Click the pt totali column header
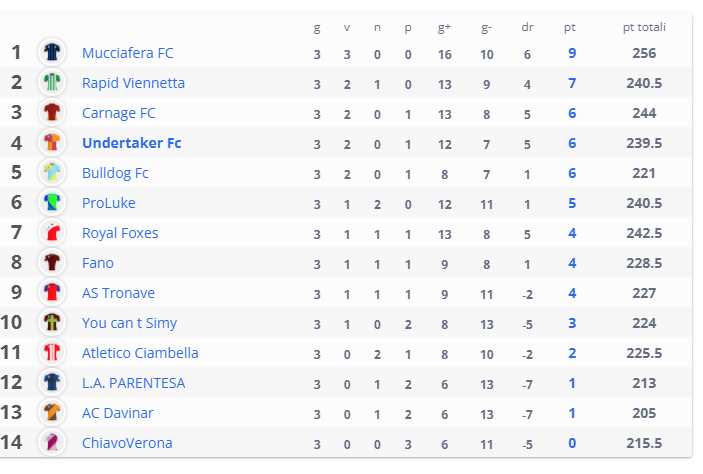This screenshot has height=474, width=703. click(644, 27)
